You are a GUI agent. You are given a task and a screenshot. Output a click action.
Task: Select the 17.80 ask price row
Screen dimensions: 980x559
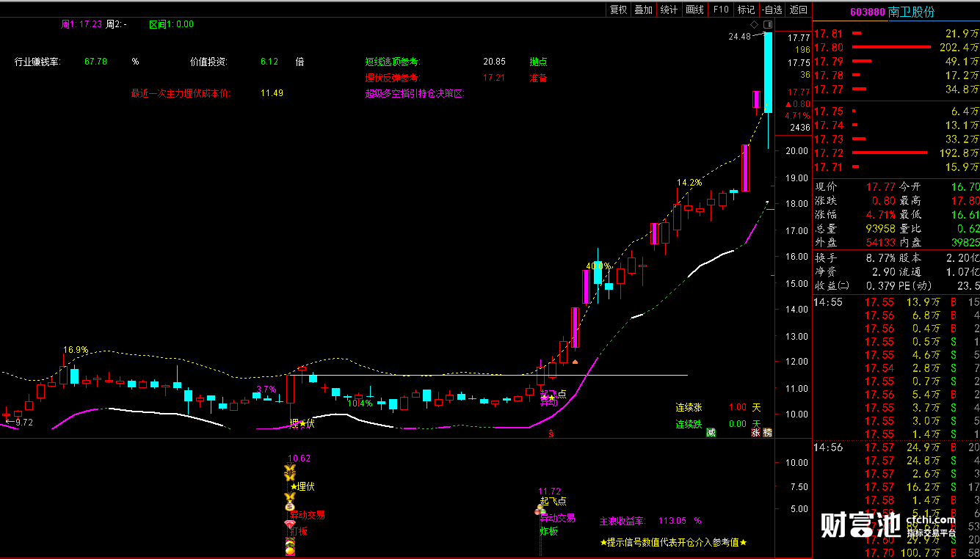click(897, 47)
